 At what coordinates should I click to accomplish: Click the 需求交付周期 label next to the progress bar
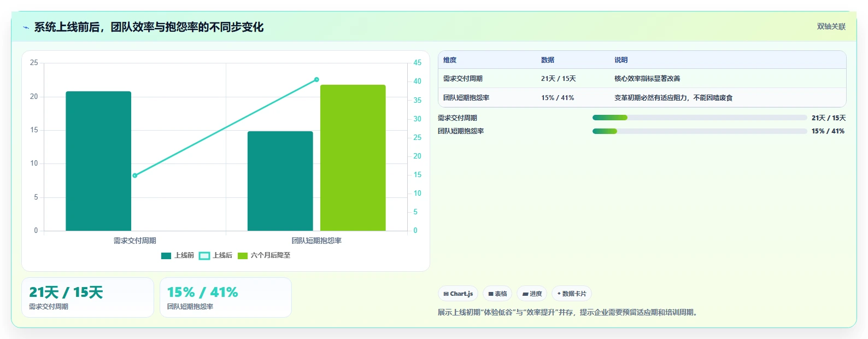[x=458, y=118]
